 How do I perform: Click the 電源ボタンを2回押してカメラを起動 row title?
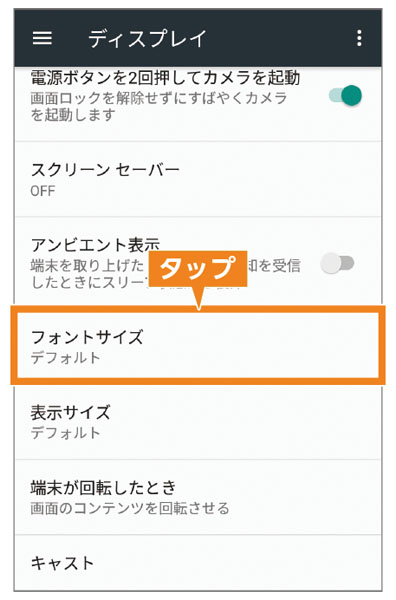(165, 78)
